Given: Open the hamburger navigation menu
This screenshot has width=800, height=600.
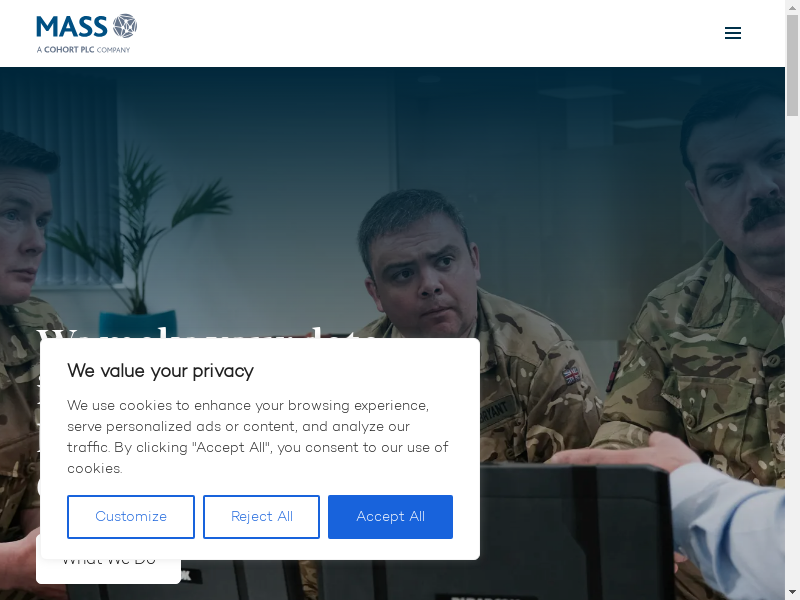Looking at the screenshot, I should pos(733,33).
